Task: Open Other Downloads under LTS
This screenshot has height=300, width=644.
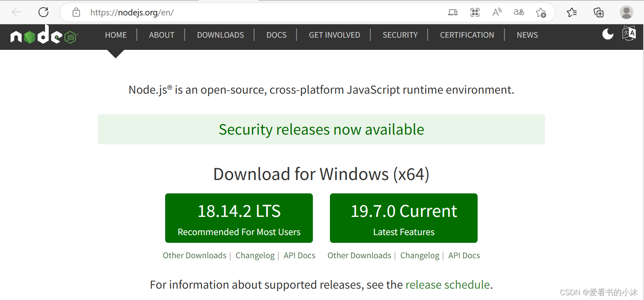Action: coord(195,255)
